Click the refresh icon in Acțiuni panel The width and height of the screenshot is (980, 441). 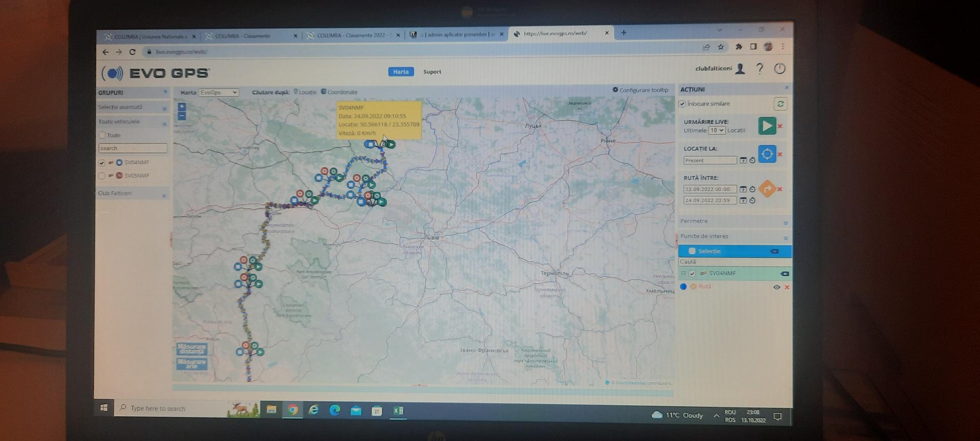pyautogui.click(x=780, y=104)
